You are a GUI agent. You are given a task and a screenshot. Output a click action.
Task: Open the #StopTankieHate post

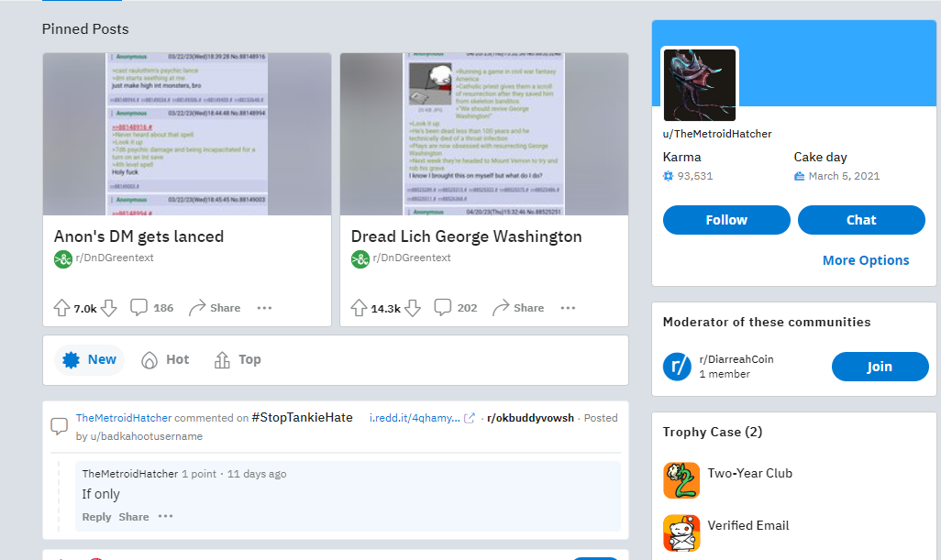(x=302, y=417)
